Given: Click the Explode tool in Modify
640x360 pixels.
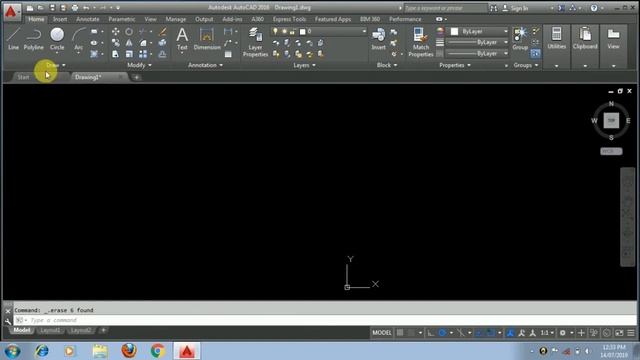Looking at the screenshot, I should click(162, 42).
